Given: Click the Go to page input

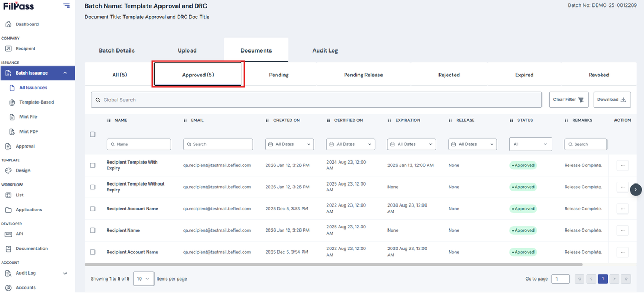Looking at the screenshot, I should 561,279.
